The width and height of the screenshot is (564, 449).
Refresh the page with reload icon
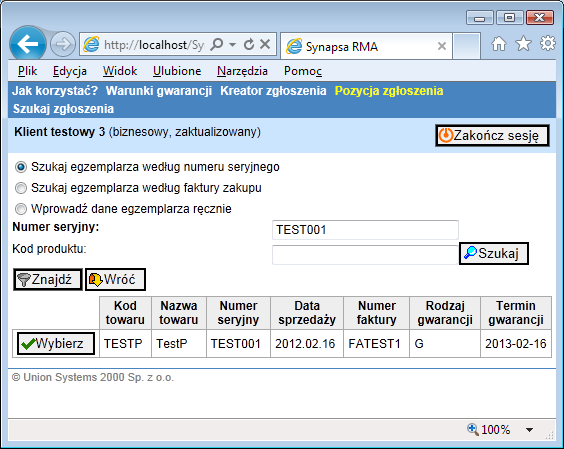pos(249,45)
